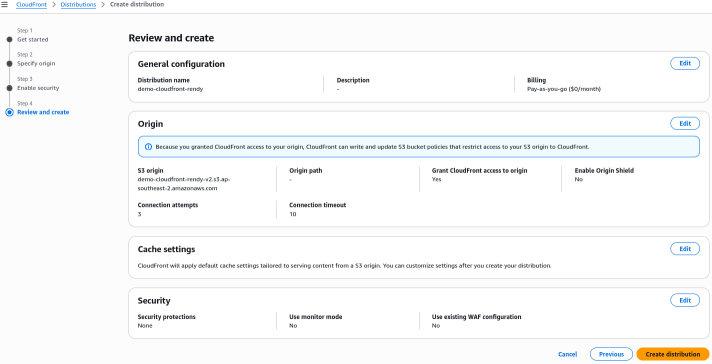Edit the Cache settings section
The width and height of the screenshot is (712, 364).
pyautogui.click(x=685, y=249)
